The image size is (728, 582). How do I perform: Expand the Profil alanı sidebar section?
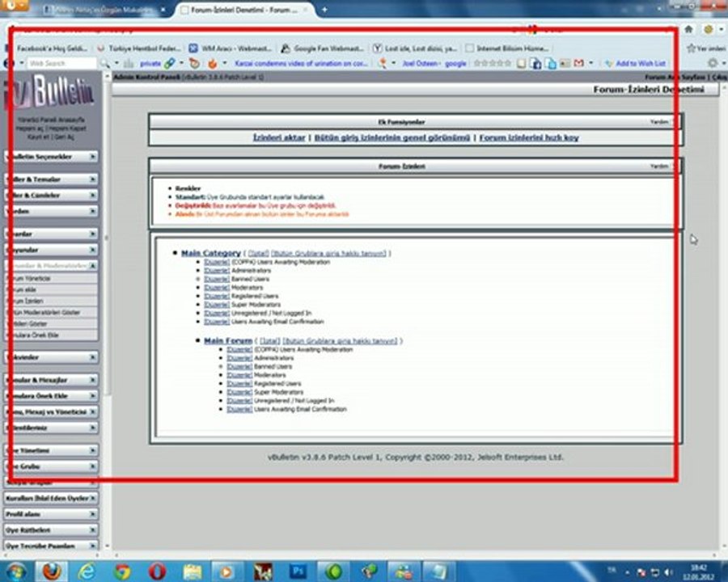pos(52,514)
